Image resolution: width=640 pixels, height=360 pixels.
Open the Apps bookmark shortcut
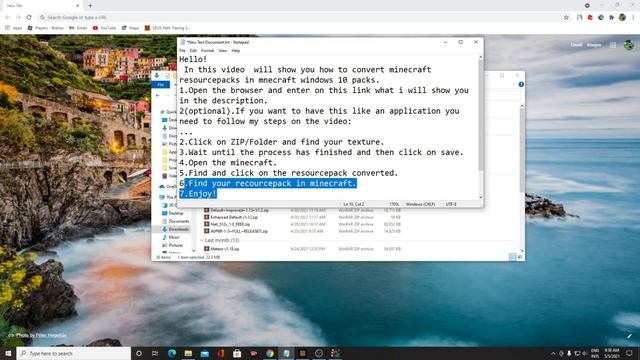[x=13, y=28]
